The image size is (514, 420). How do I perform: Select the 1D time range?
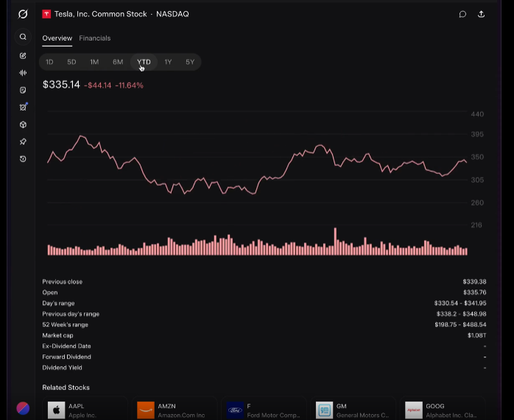[49, 62]
